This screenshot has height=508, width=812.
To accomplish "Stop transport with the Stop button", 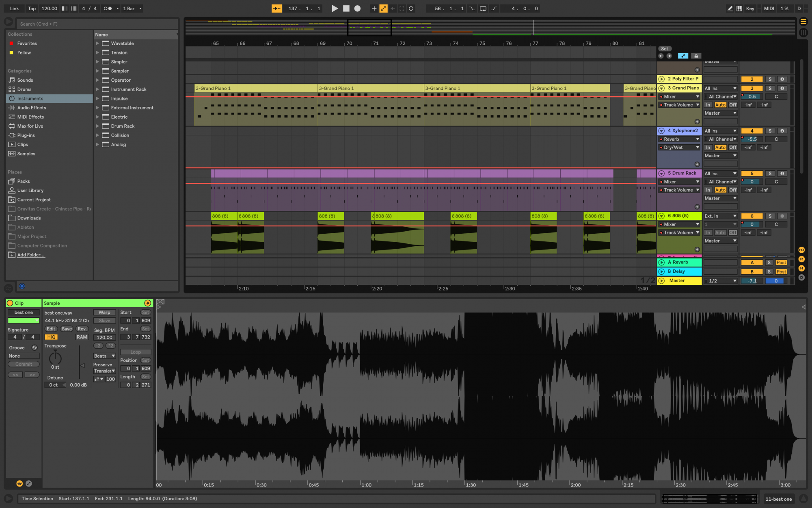I will pyautogui.click(x=346, y=8).
